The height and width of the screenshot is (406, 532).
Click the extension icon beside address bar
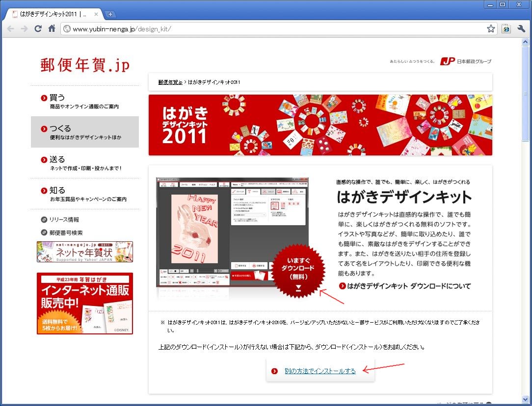coord(506,29)
